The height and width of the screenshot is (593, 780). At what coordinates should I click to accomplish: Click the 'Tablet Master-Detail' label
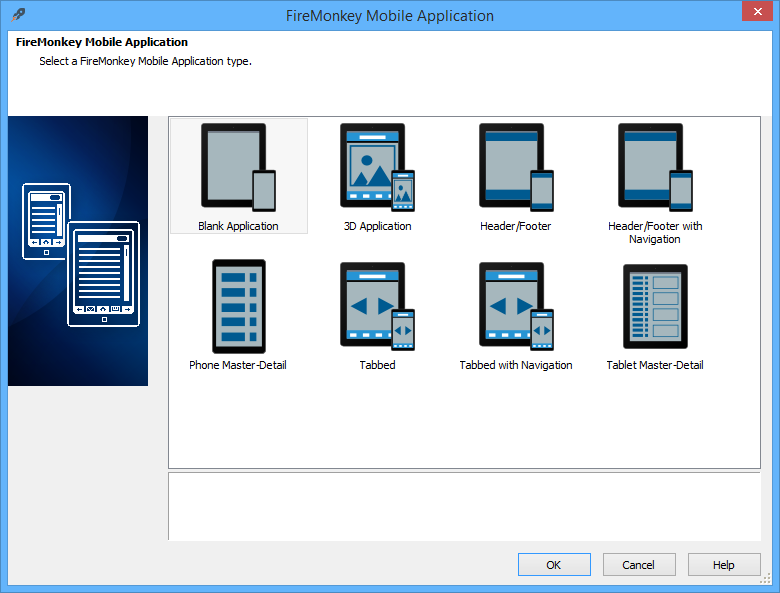click(x=655, y=365)
